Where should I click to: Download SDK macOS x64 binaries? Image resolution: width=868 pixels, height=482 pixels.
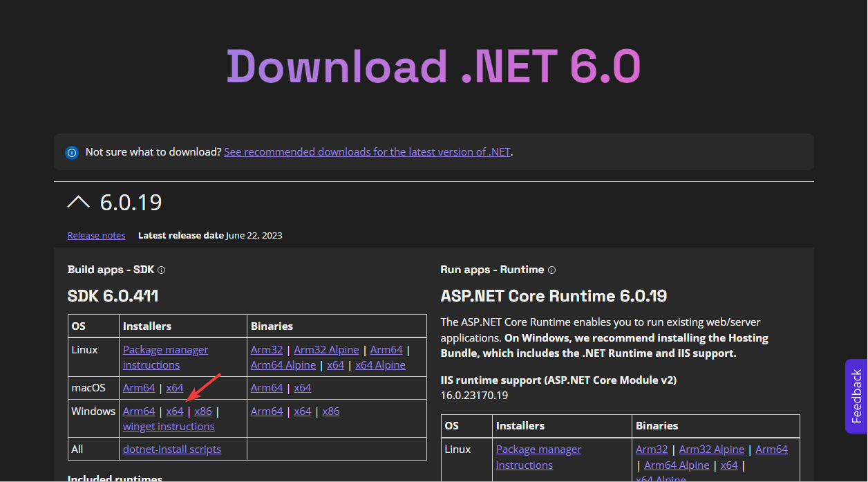click(x=303, y=388)
